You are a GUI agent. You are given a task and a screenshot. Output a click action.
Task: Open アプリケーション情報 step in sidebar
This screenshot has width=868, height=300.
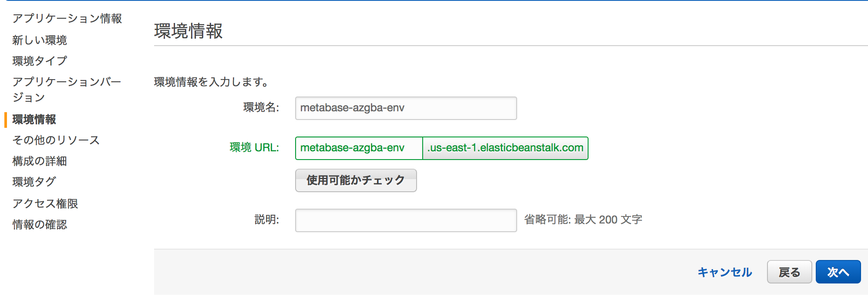pyautogui.click(x=67, y=18)
